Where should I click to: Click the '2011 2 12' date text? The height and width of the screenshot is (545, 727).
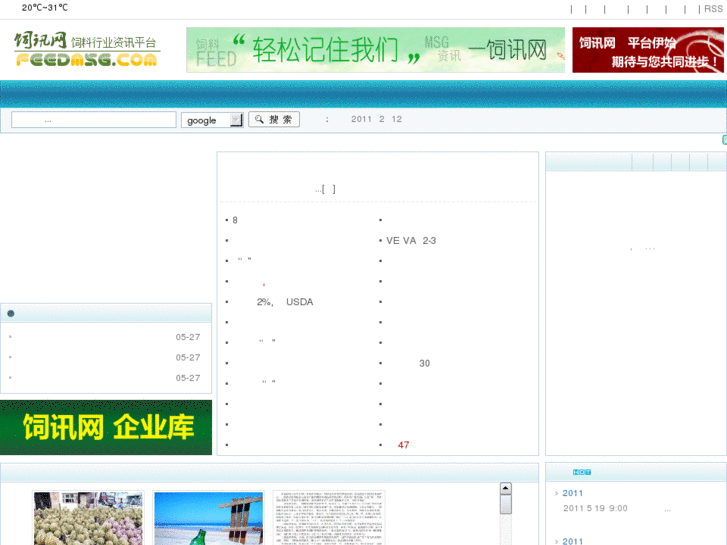[376, 119]
